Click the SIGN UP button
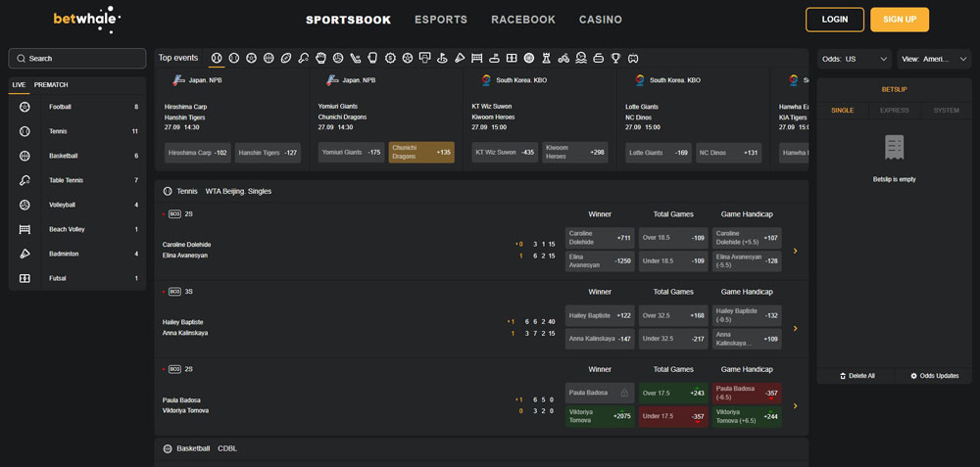980x467 pixels. tap(900, 20)
